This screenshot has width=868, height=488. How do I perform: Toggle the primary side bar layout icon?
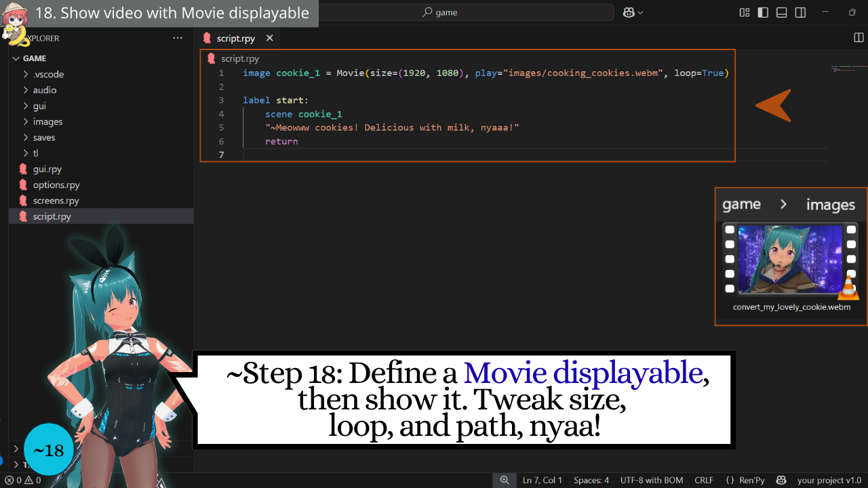click(763, 12)
